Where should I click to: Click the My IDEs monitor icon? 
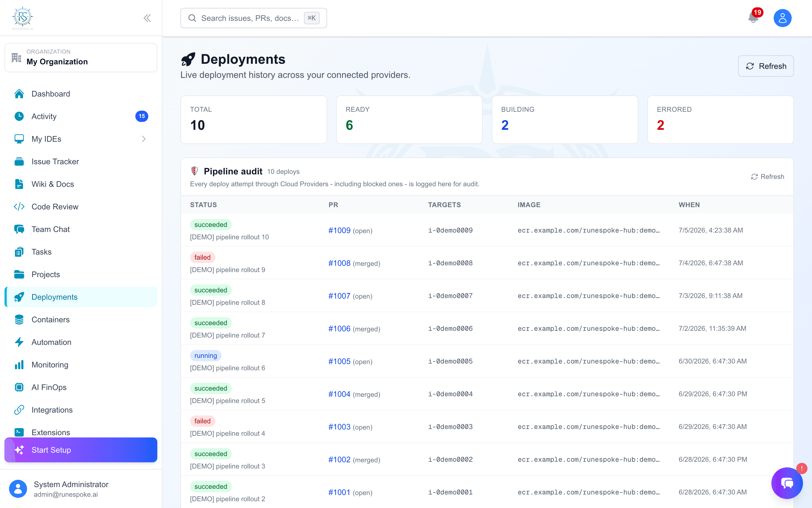pos(19,139)
